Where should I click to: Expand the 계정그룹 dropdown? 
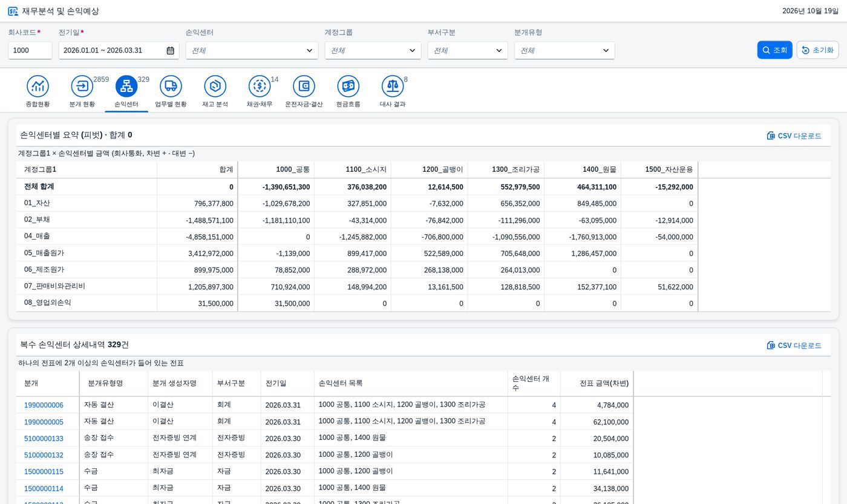click(373, 50)
